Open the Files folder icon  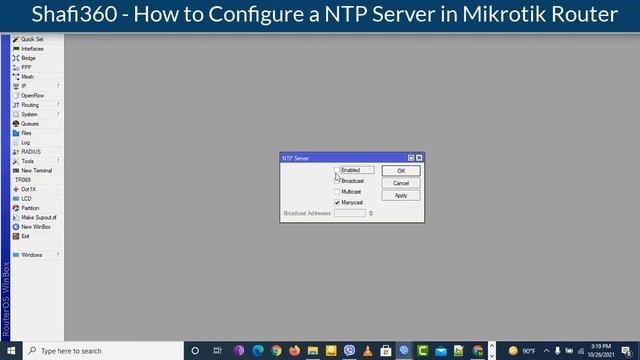point(16,133)
